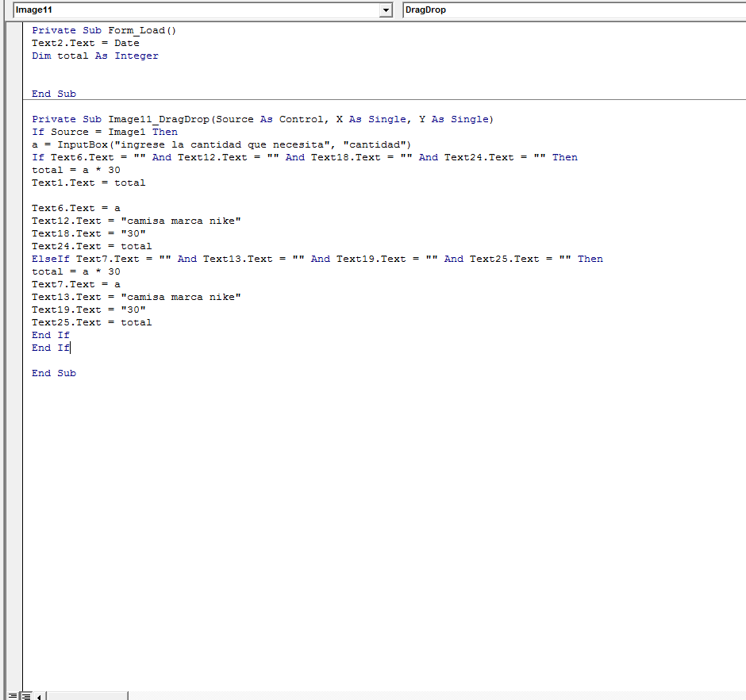This screenshot has height=700, width=746.
Task: Click the 'Text25.Text = total' line
Action: (x=92, y=322)
